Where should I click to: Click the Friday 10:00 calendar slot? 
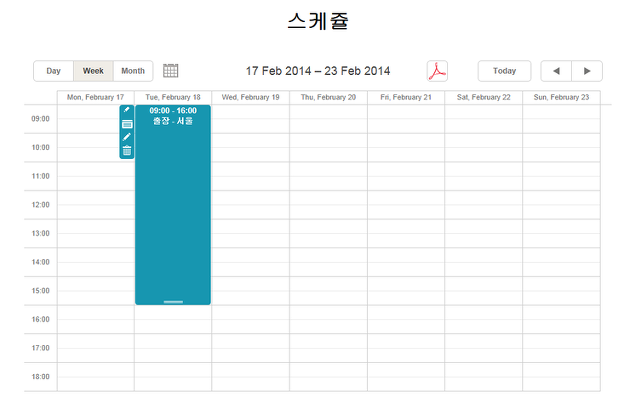[406, 147]
